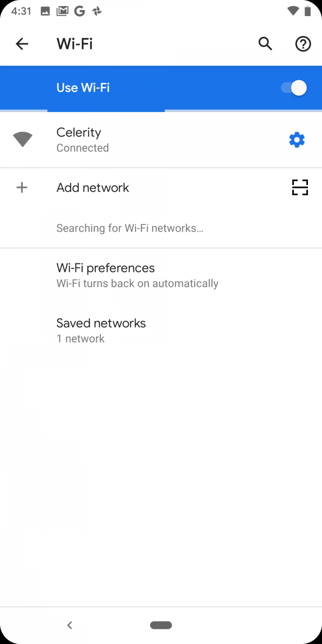Open the search magnifier icon
Image resolution: width=322 pixels, height=644 pixels.
pyautogui.click(x=265, y=43)
